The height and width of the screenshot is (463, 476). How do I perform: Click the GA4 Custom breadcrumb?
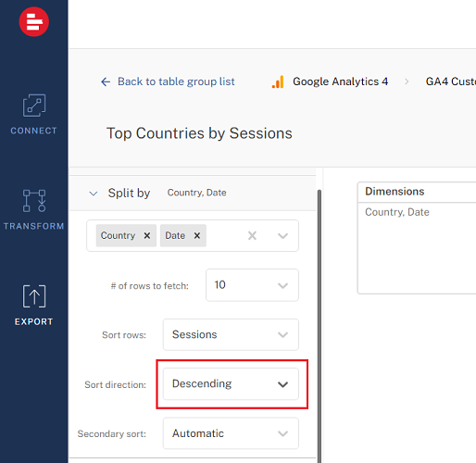[x=451, y=81]
